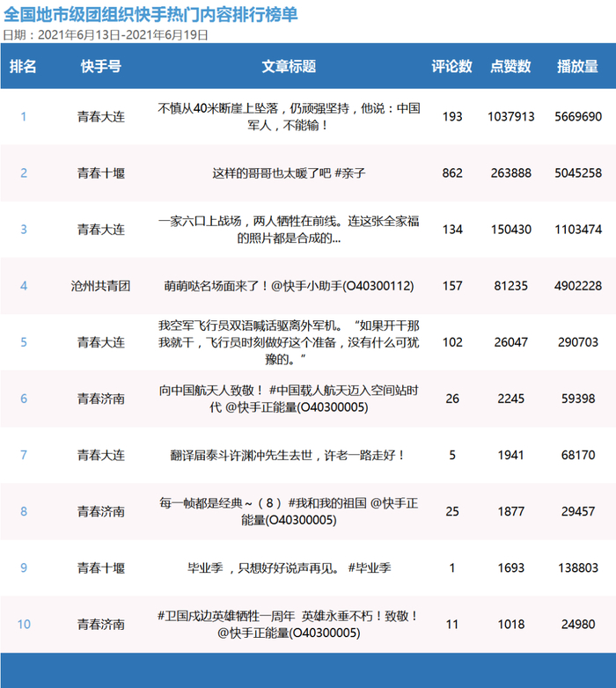Open title 萌萌哒名场面来了
Viewport: 616px width, 688px height.
289,286
